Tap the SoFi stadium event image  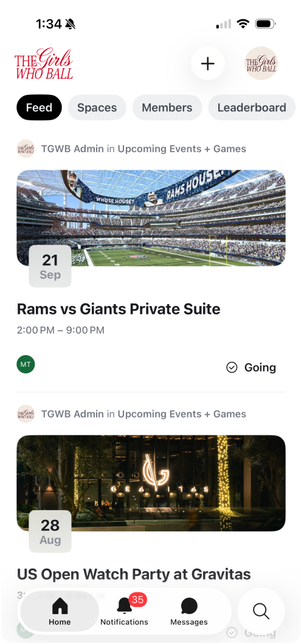coord(151,218)
